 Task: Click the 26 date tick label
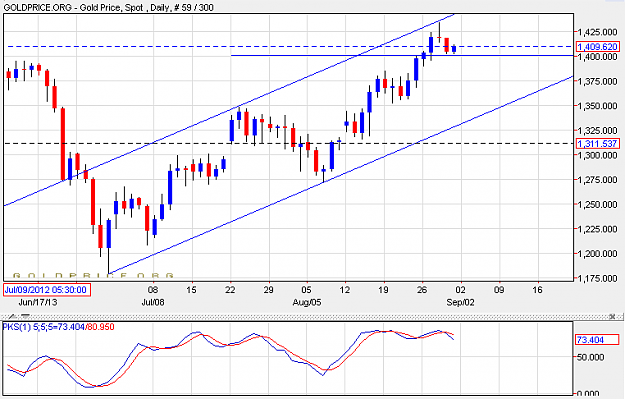422,290
